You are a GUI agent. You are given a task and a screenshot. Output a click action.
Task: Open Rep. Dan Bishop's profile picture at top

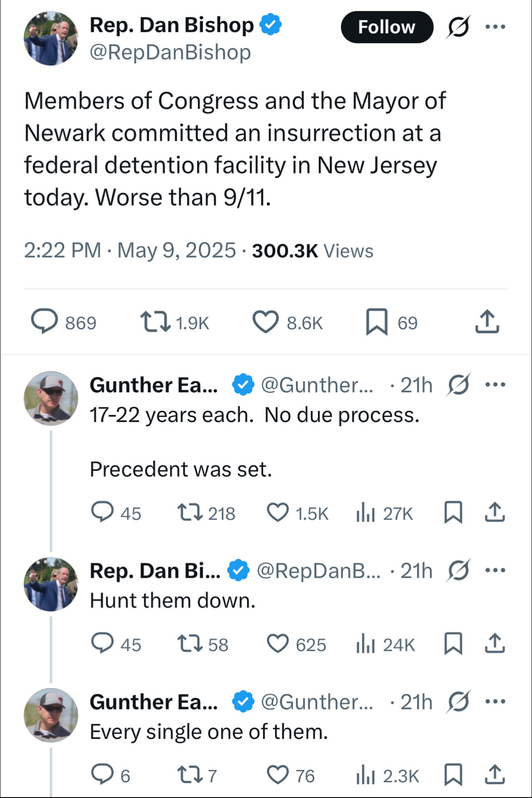point(51,39)
